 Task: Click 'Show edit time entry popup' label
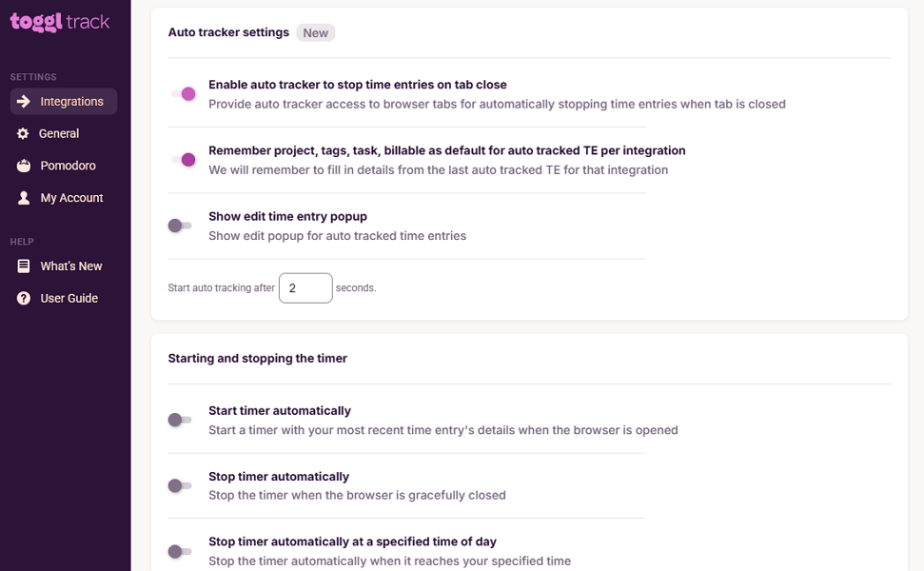tap(287, 217)
